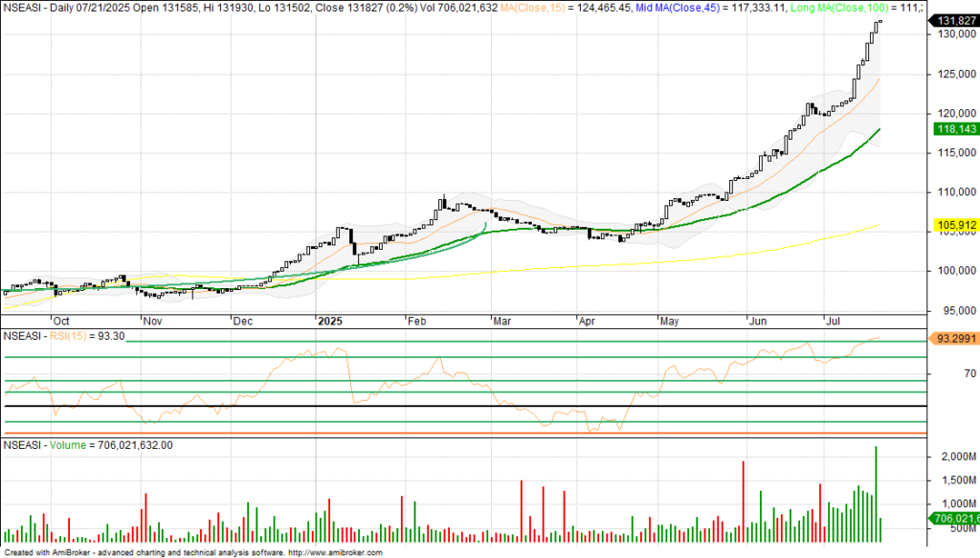Click the 131,827 last price label
The width and height of the screenshot is (980, 558).
(953, 21)
